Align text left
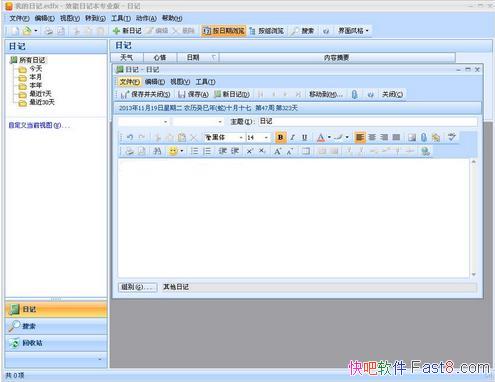This screenshot has height=382, width=495. [x=360, y=137]
